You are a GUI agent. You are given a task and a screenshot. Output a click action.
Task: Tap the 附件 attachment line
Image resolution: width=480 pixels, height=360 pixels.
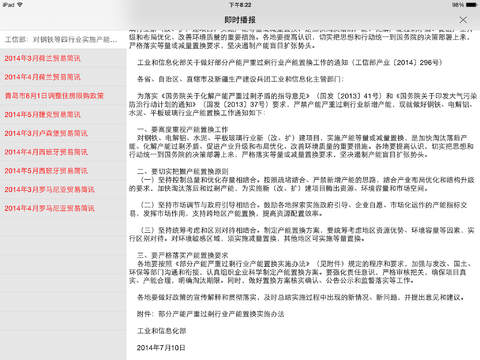coord(210,314)
